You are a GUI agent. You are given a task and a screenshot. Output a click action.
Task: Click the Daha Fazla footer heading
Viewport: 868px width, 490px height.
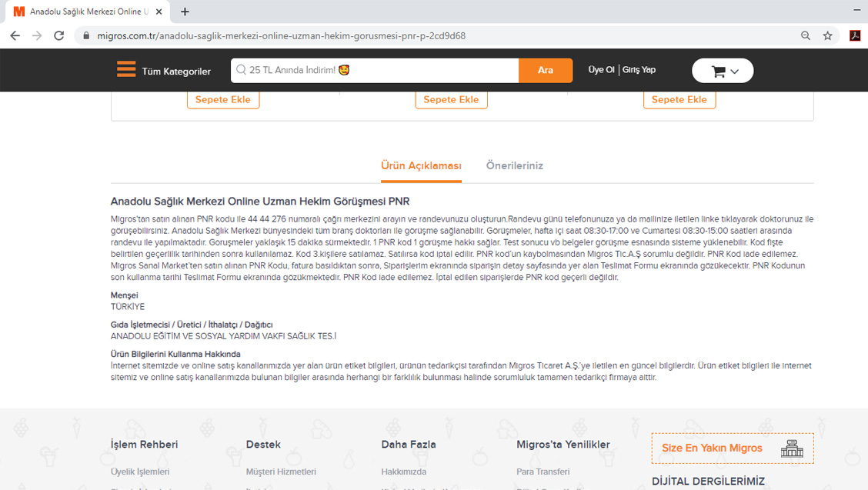409,445
